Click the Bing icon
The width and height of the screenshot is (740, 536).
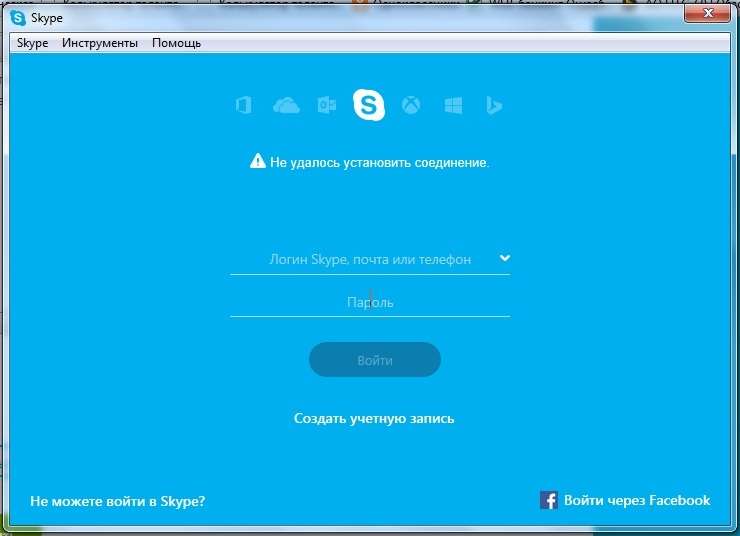click(494, 105)
